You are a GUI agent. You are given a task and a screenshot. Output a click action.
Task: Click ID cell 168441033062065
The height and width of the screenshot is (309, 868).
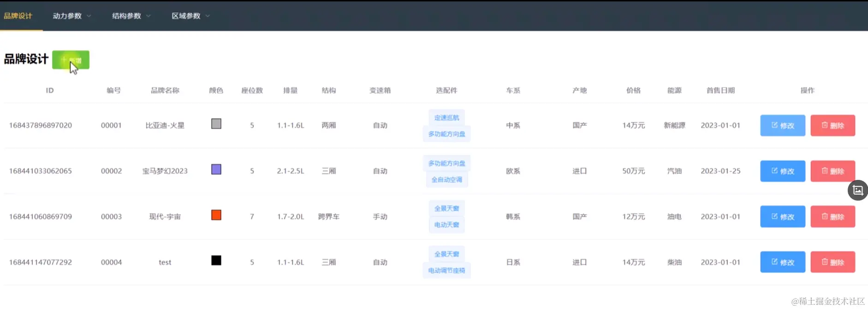[41, 171]
